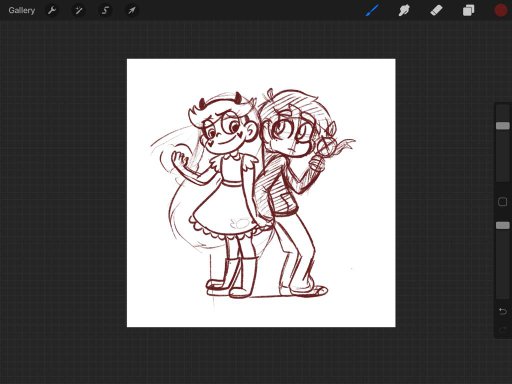The image size is (512, 384).
Task: Open the Adjustments magic wand menu
Action: click(79, 10)
